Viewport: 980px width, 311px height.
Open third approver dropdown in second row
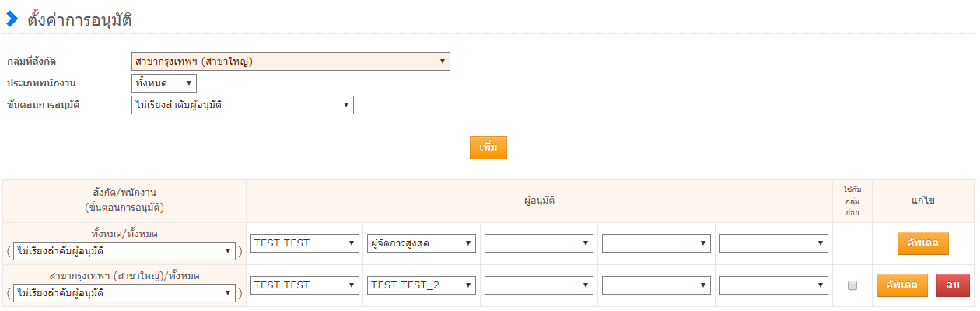tap(538, 285)
